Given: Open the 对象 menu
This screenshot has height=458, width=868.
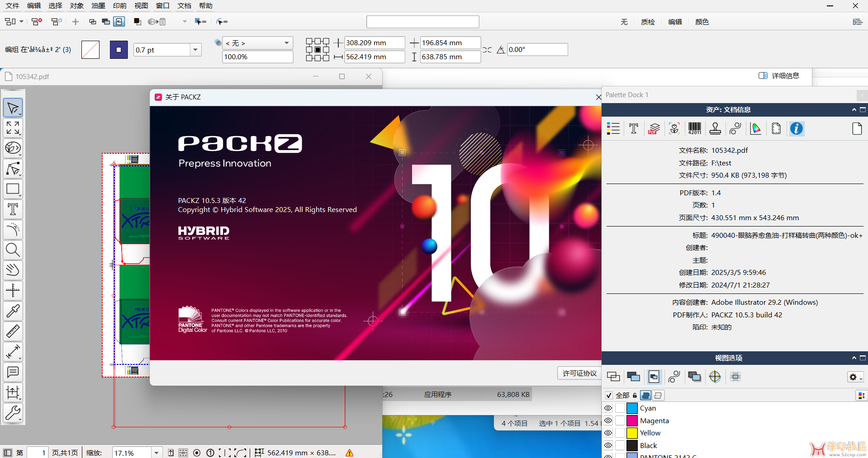Looking at the screenshot, I should point(77,5).
